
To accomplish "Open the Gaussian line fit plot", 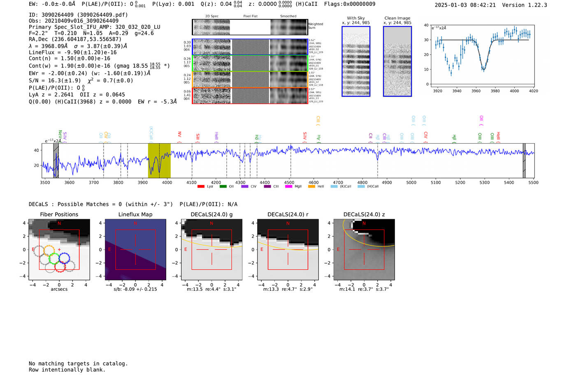I will [482, 56].
